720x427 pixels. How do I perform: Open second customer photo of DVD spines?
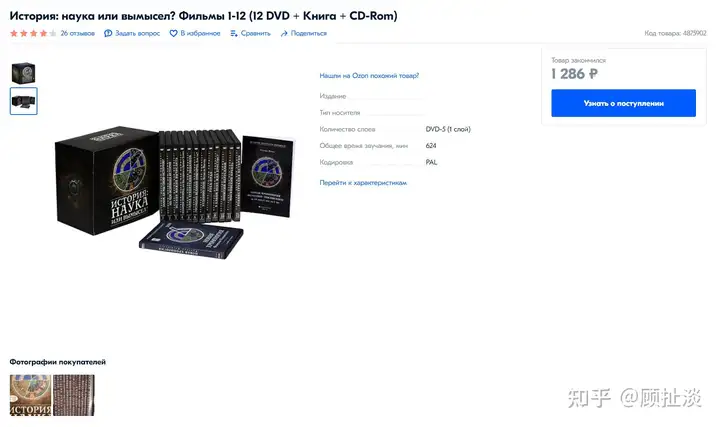(74, 395)
